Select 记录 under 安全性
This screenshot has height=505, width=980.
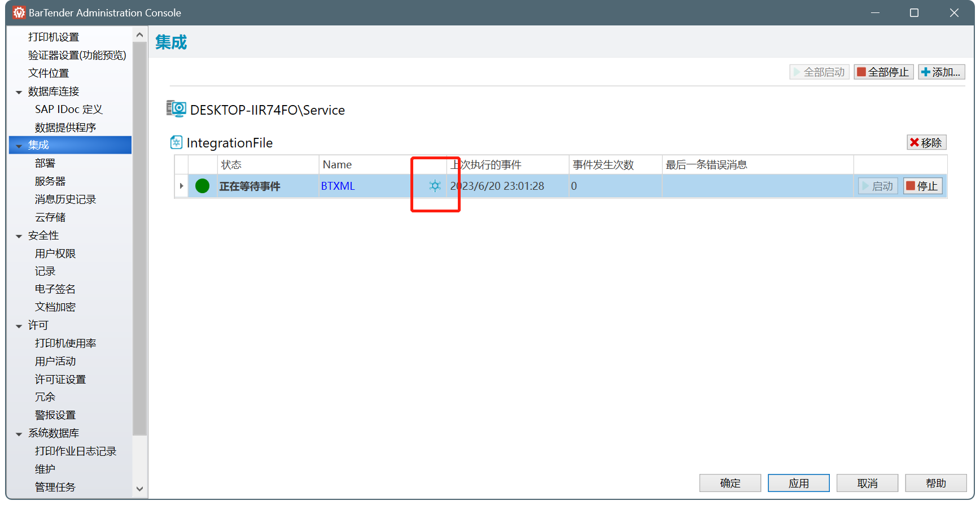coord(45,271)
